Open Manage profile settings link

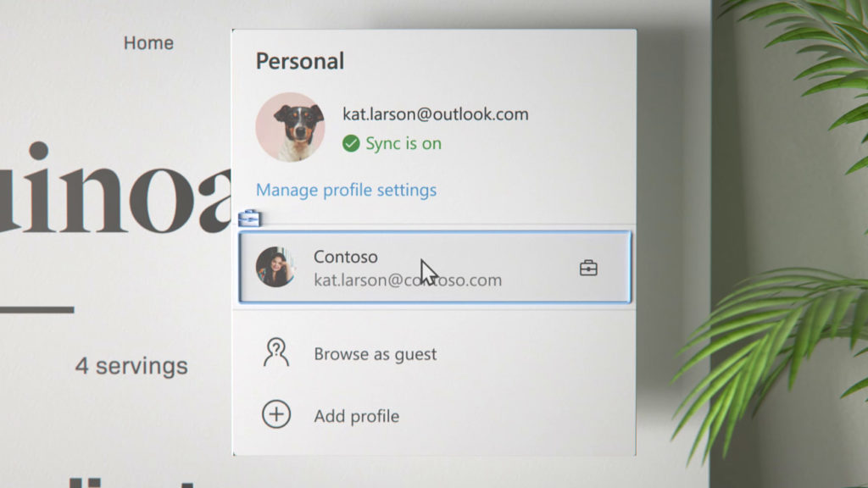346,190
